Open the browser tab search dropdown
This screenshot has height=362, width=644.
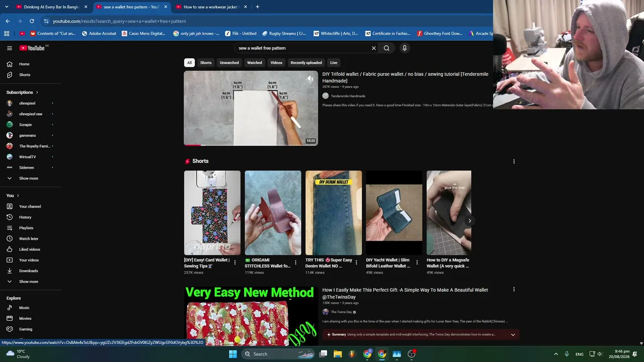click(7, 7)
